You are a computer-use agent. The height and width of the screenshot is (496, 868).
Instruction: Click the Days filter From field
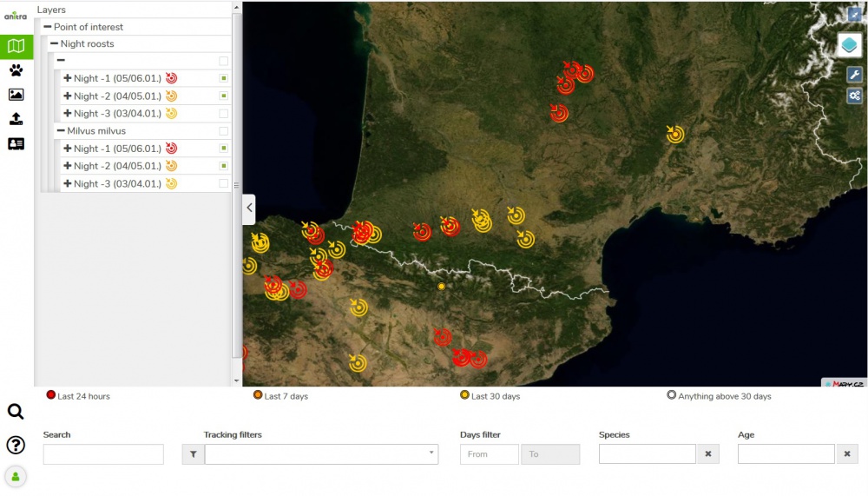click(489, 453)
